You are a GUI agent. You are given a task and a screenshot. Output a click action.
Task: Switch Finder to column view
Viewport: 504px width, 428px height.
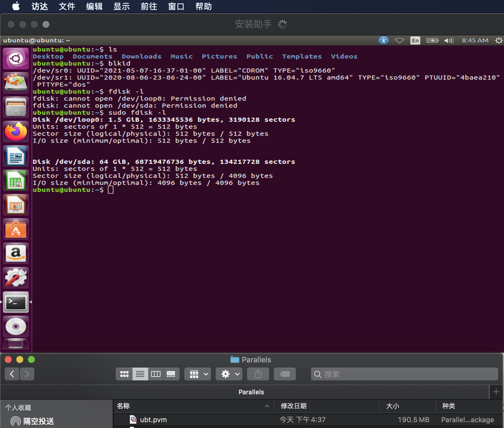[156, 374]
